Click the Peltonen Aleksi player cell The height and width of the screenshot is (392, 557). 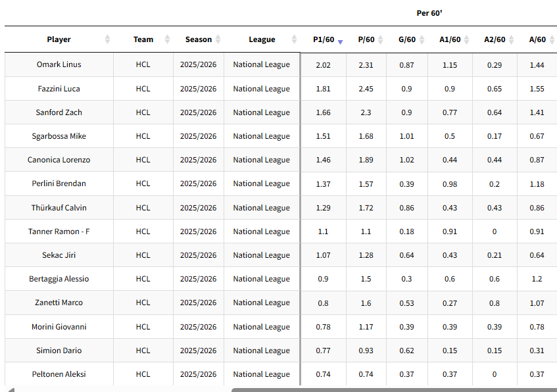[59, 374]
